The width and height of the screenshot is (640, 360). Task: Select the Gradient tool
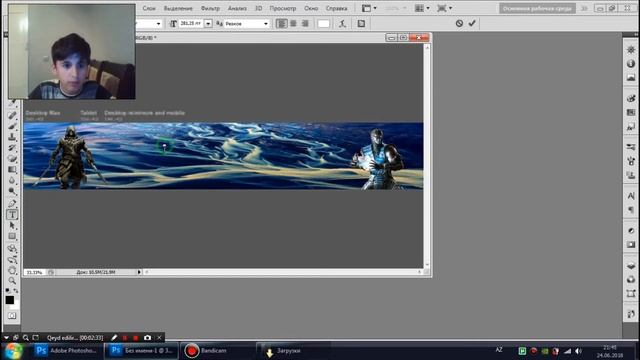click(x=12, y=169)
